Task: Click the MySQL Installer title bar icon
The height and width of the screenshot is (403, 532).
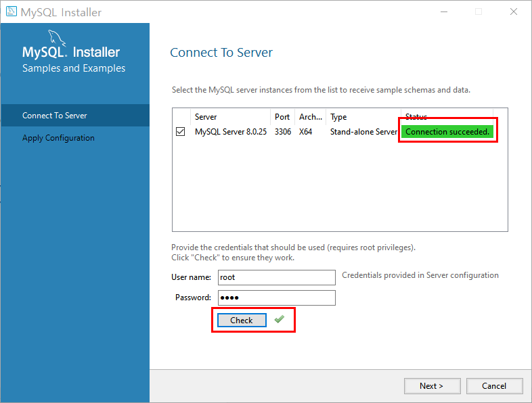Action: (x=12, y=11)
